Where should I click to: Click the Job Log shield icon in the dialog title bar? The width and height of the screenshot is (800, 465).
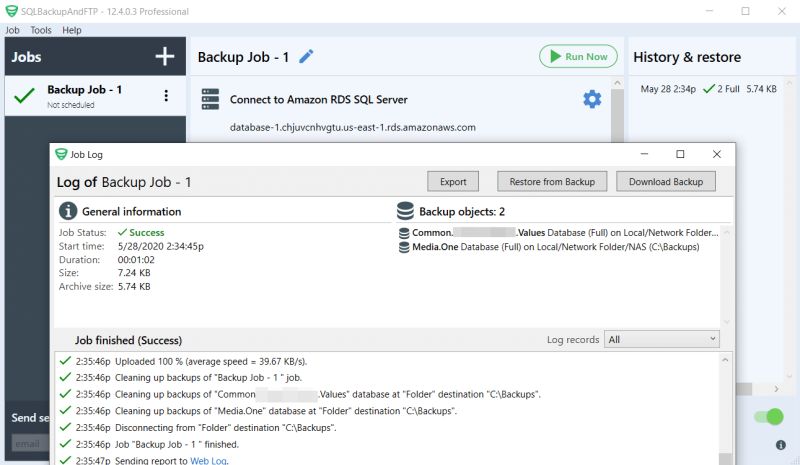(61, 154)
